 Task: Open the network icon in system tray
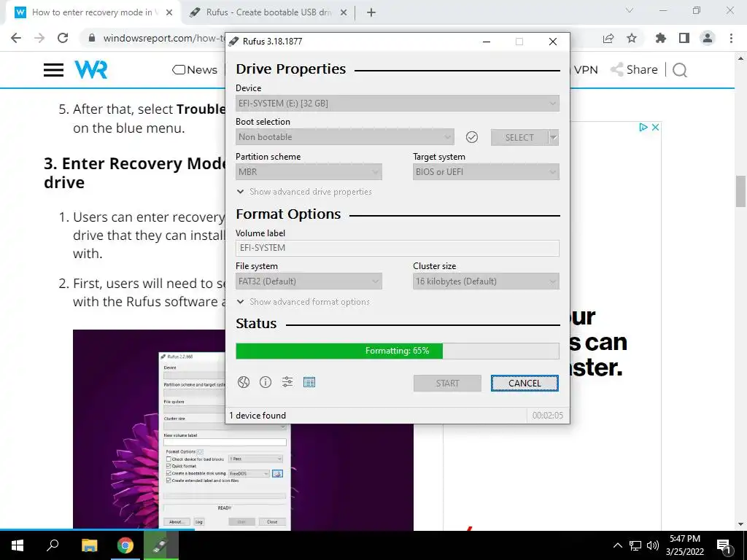coord(635,545)
